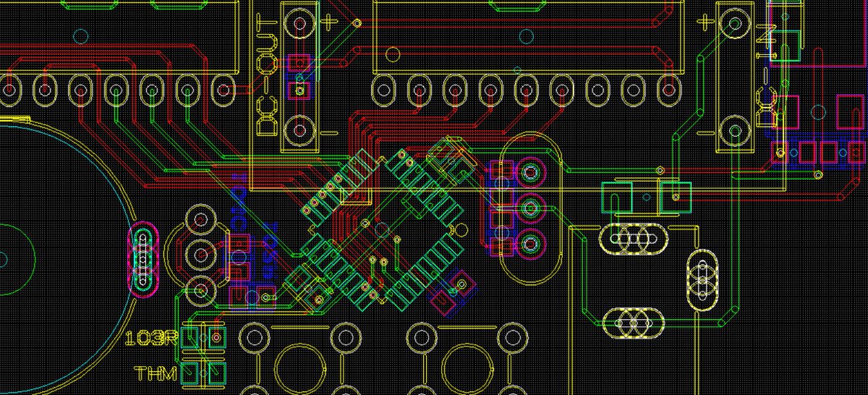
Task: Click the magenta oval slotted pad
Action: [144, 258]
